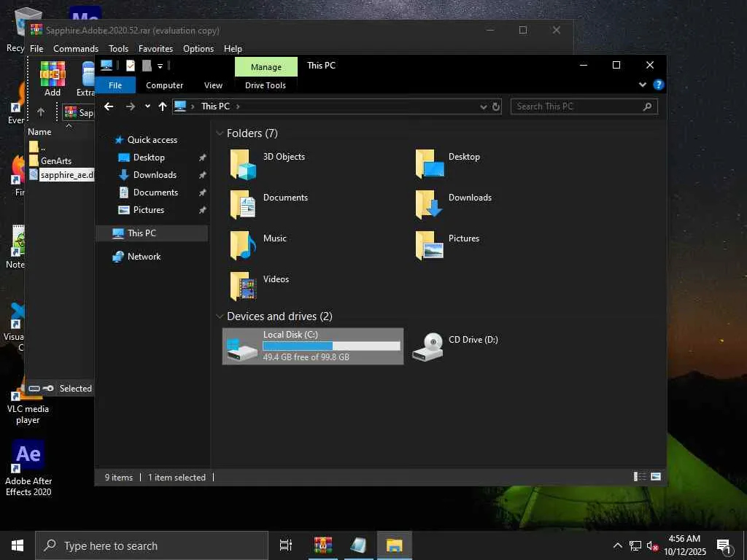Open the notification center icon
The width and height of the screenshot is (747, 560).
pos(724,545)
